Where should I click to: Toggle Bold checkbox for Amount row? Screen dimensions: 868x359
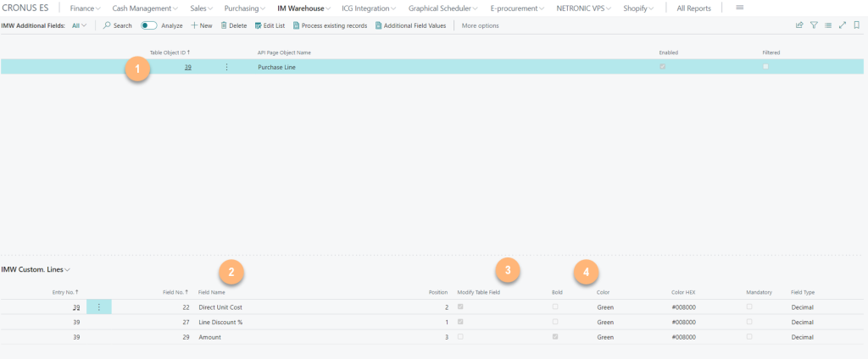click(x=555, y=336)
